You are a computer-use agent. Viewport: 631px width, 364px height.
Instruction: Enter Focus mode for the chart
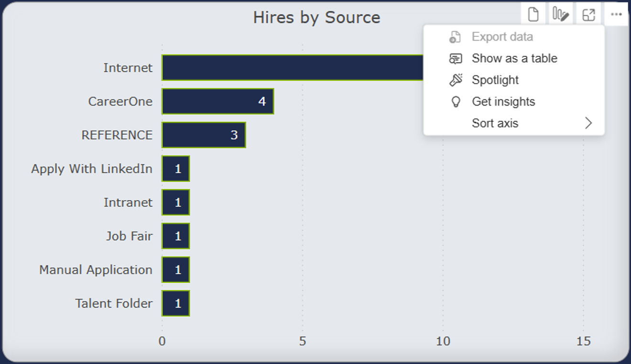pos(588,14)
